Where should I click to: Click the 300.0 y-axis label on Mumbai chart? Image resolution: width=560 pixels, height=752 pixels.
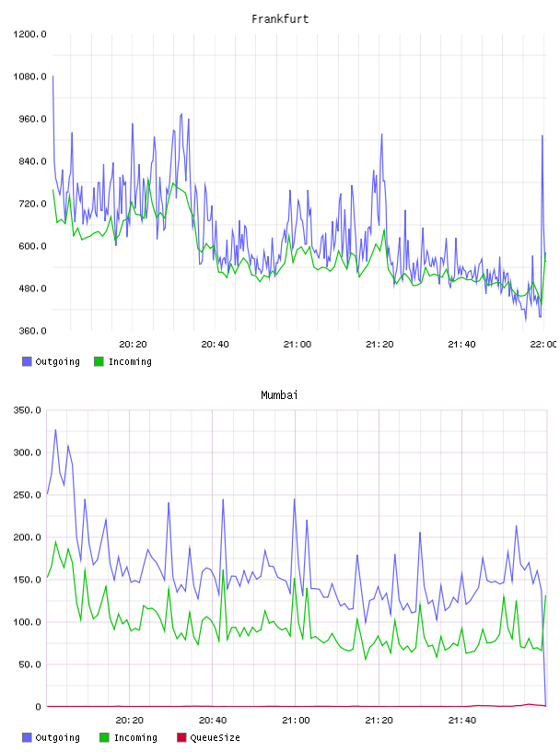(28, 452)
